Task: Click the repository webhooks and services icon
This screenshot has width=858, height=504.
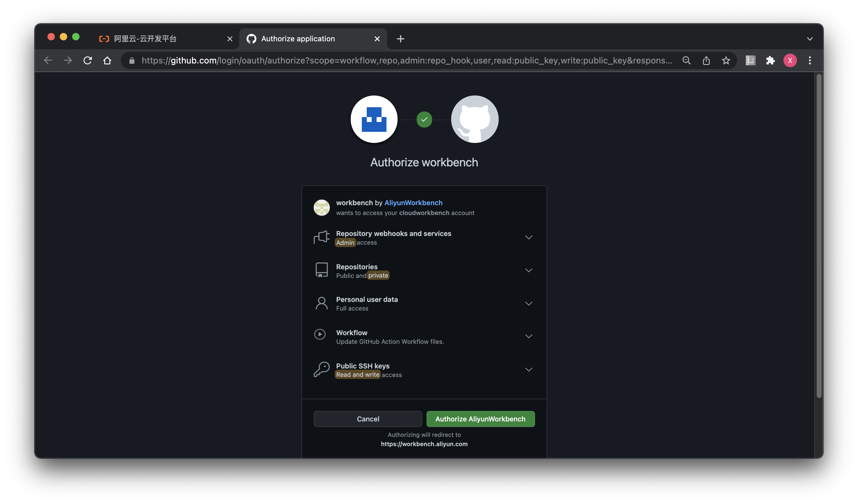Action: [322, 237]
